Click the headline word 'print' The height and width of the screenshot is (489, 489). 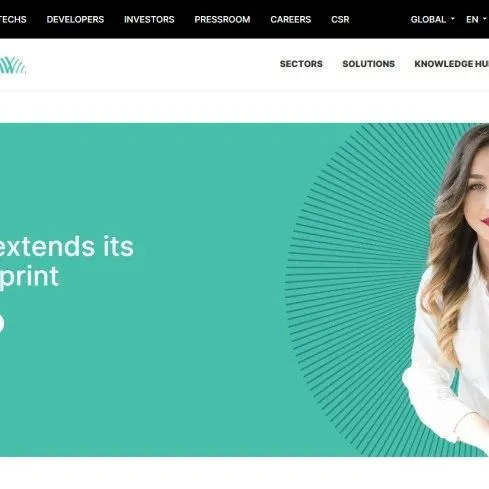coord(29,277)
